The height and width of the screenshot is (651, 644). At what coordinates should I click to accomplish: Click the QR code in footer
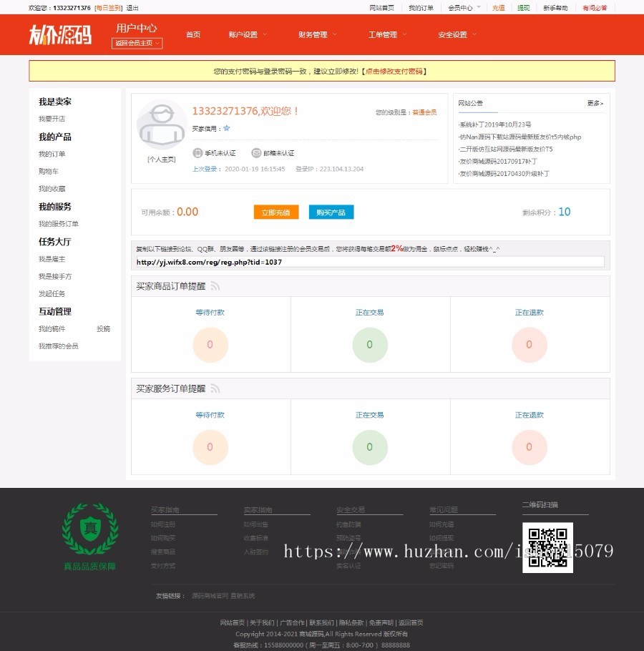(x=547, y=547)
